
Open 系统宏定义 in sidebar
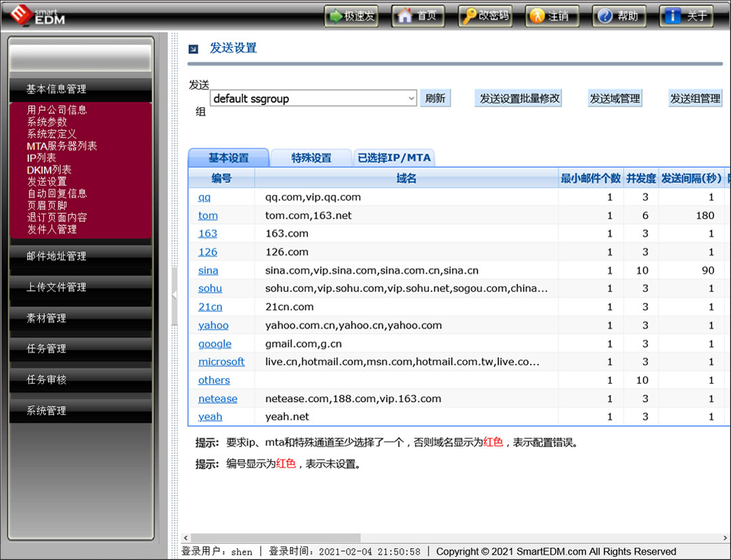tap(51, 134)
